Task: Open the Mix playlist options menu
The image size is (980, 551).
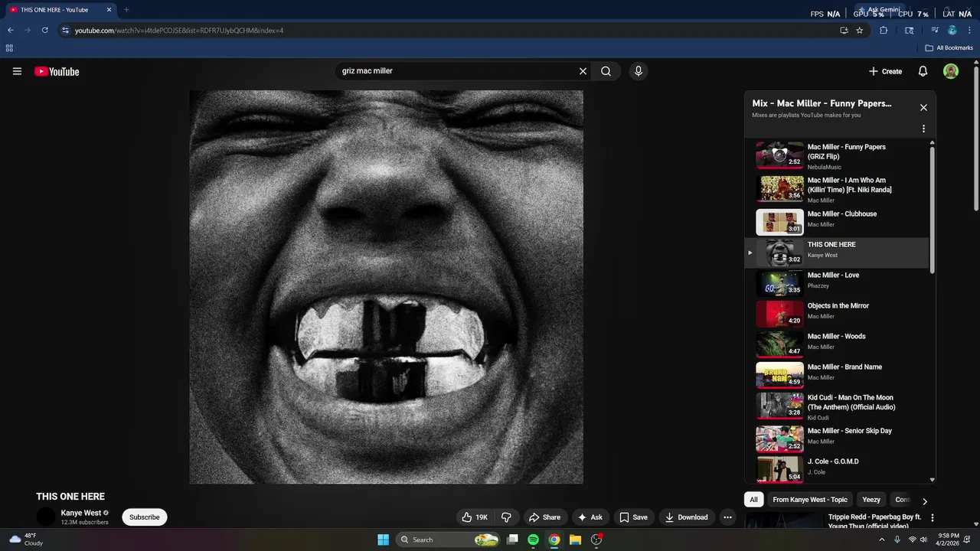Action: click(x=923, y=129)
